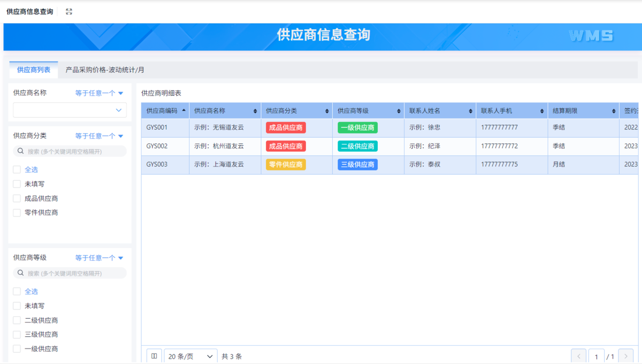Click contact name 示例：泰叔
This screenshot has width=642, height=364.
click(425, 165)
